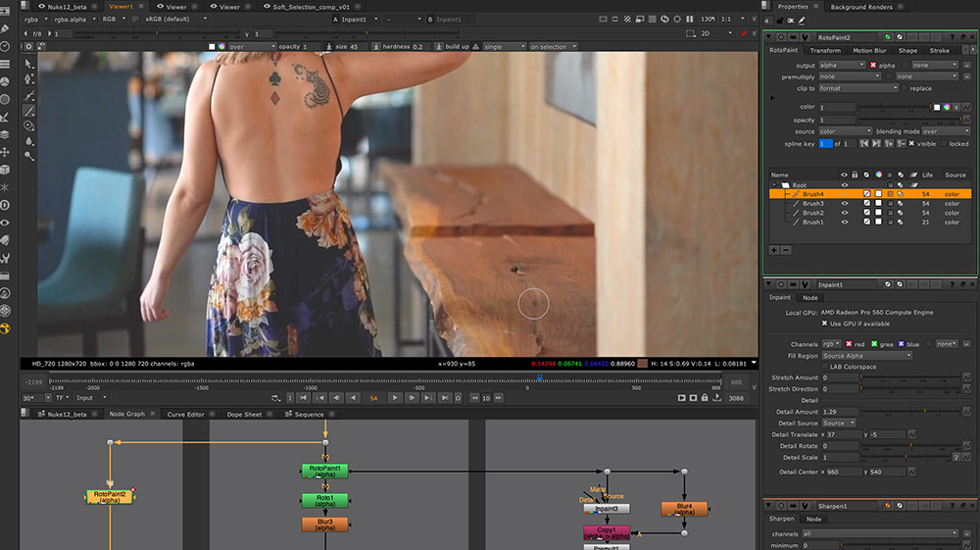Click the opacity value field in RotoPaint2
The width and height of the screenshot is (980, 550).
(836, 120)
